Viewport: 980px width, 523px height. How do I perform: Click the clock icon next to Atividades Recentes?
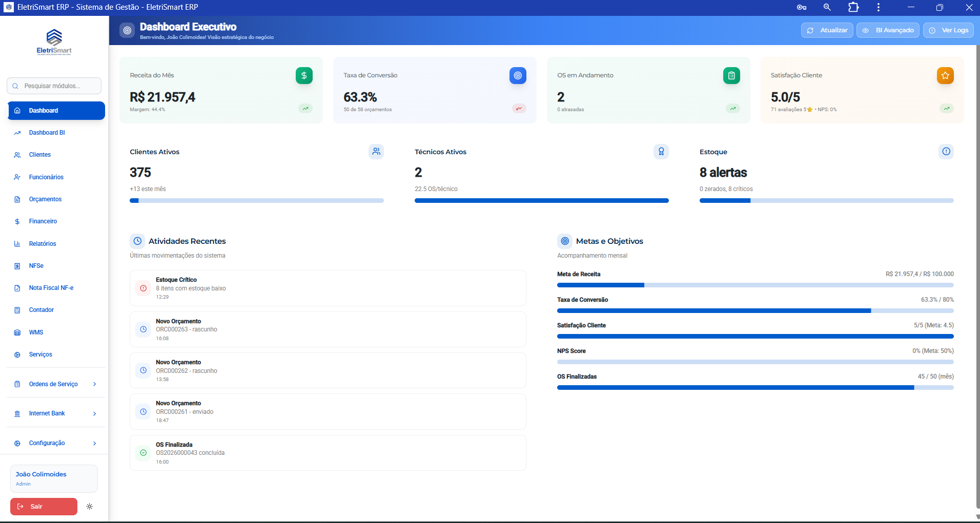(x=137, y=241)
